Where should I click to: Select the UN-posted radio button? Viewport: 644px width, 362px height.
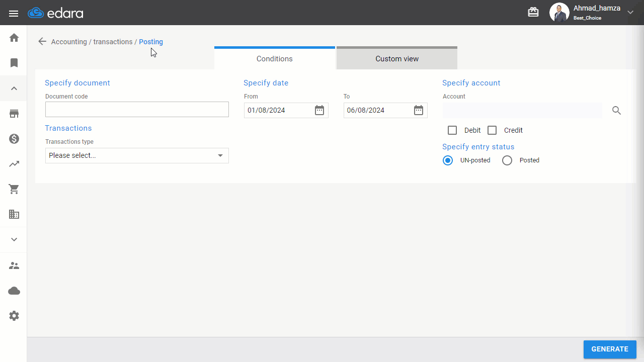(x=448, y=160)
